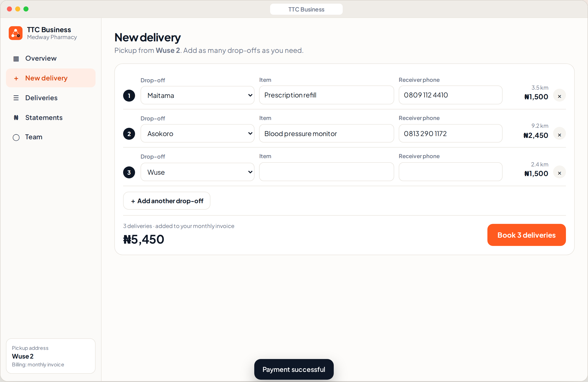Edit the phone number 0813 290 1172

click(x=450, y=134)
